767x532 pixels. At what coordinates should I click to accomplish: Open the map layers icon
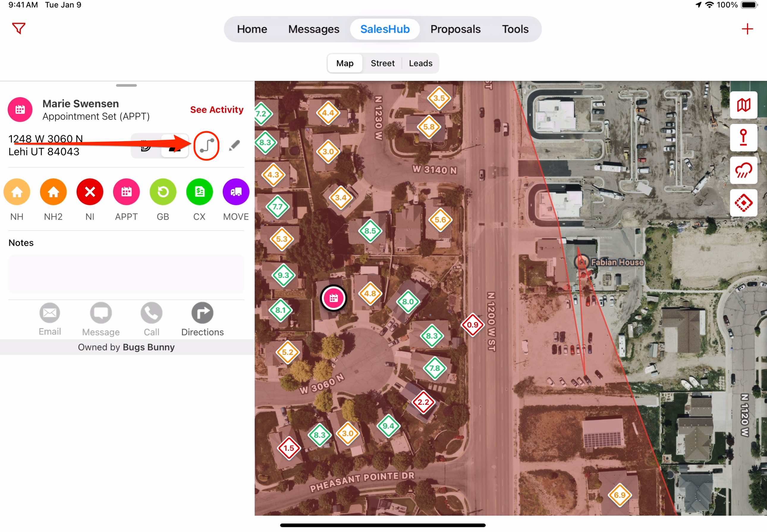coord(743,105)
